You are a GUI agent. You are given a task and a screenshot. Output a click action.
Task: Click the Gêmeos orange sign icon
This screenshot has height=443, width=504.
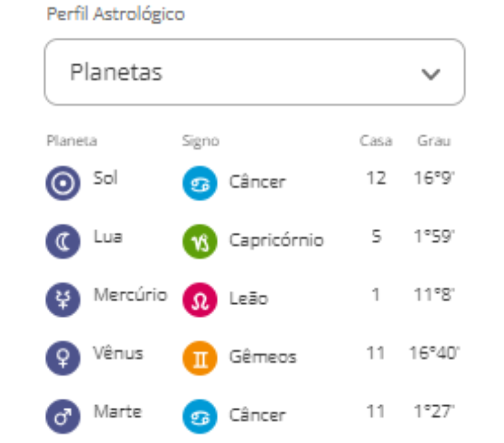coord(199,358)
